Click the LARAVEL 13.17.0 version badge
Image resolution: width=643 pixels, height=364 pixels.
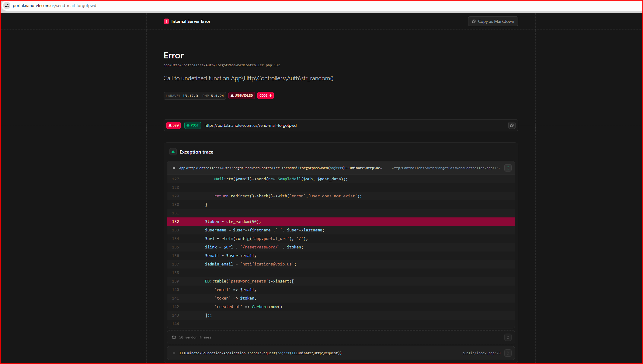(182, 96)
